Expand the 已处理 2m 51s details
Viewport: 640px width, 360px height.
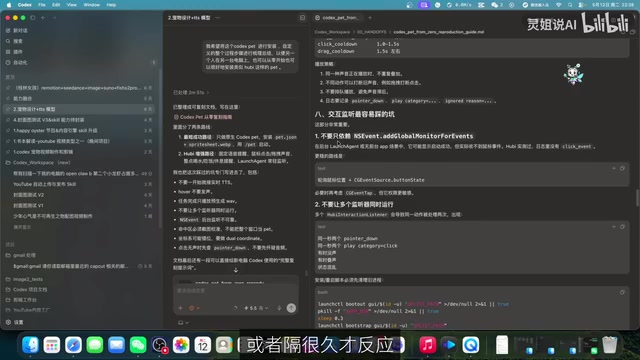pyautogui.click(x=191, y=93)
